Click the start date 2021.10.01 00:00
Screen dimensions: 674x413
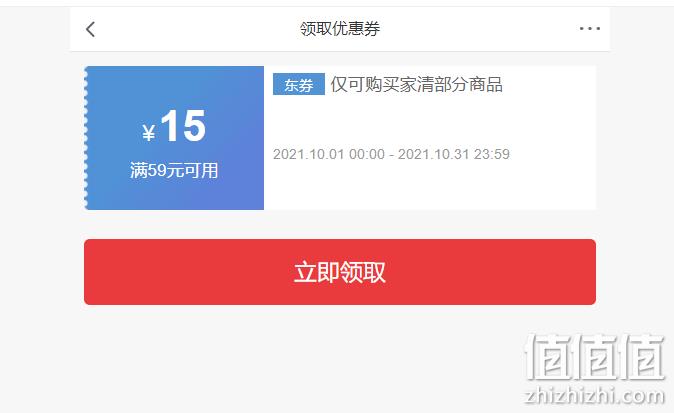coord(329,154)
